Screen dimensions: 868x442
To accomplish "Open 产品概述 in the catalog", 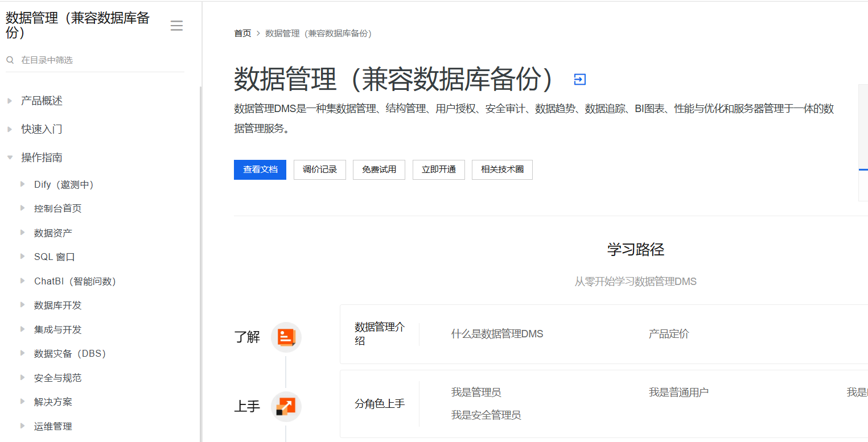I will (42, 101).
